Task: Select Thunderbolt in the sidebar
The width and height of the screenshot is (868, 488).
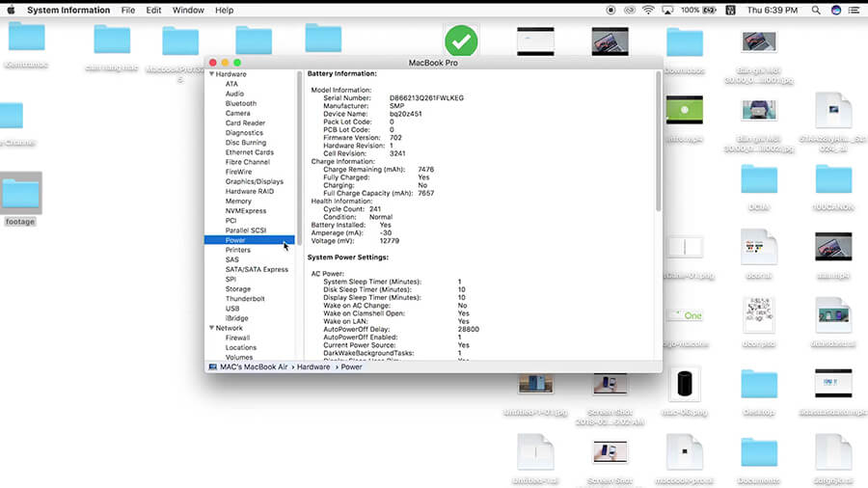Action: 245,299
